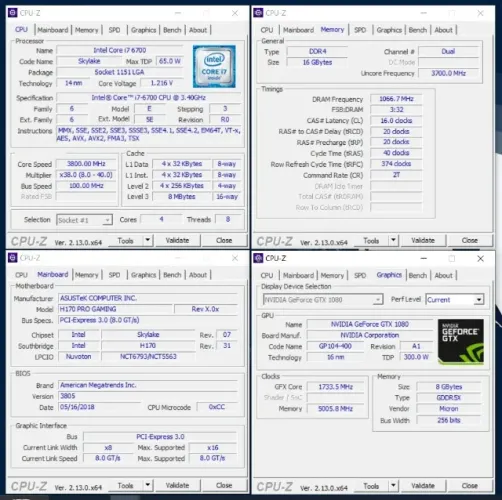The image size is (502, 500).
Task: Click the BIOS date 05/16/2018
Action: point(100,407)
